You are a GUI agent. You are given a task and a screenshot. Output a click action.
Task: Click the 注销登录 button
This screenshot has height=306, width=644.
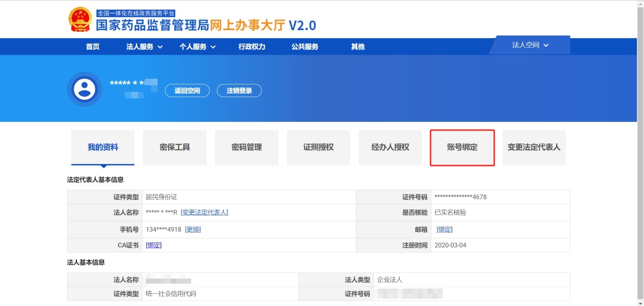click(x=239, y=90)
